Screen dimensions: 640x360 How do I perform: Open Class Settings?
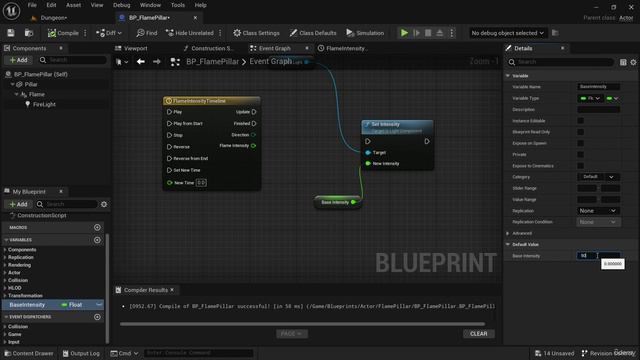pos(256,33)
